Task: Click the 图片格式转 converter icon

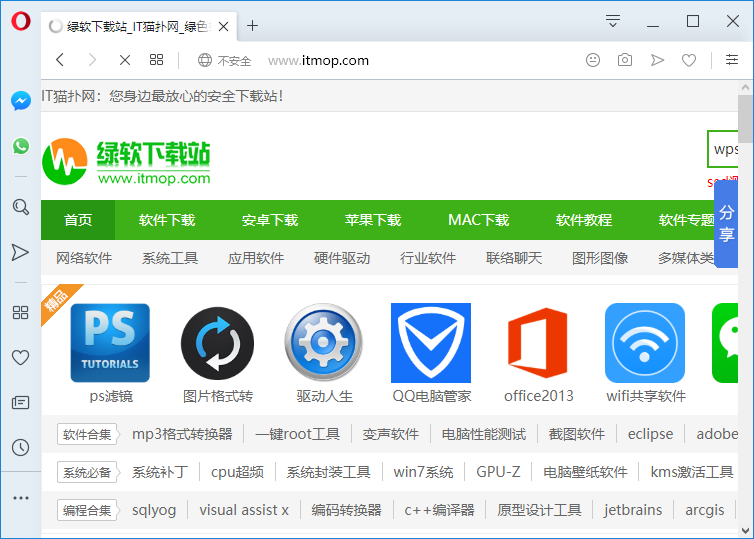Action: point(217,343)
